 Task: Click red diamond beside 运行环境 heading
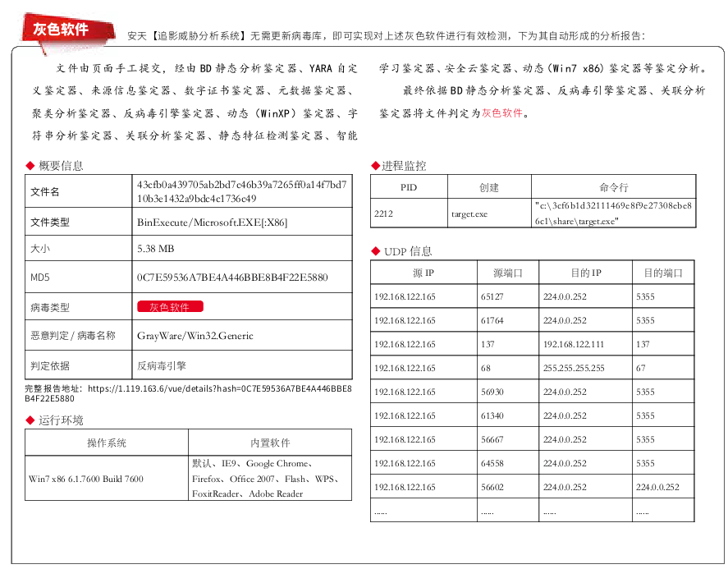pos(30,420)
